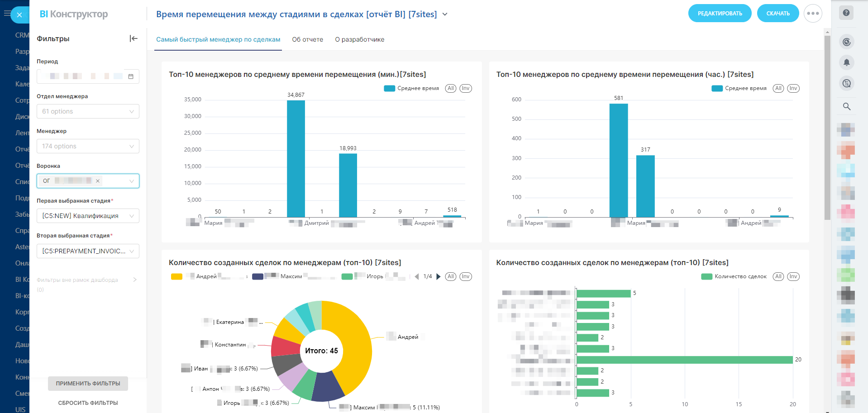The width and height of the screenshot is (868, 413).
Task: Toggle Inv in pie chart legend
Action: tap(465, 276)
